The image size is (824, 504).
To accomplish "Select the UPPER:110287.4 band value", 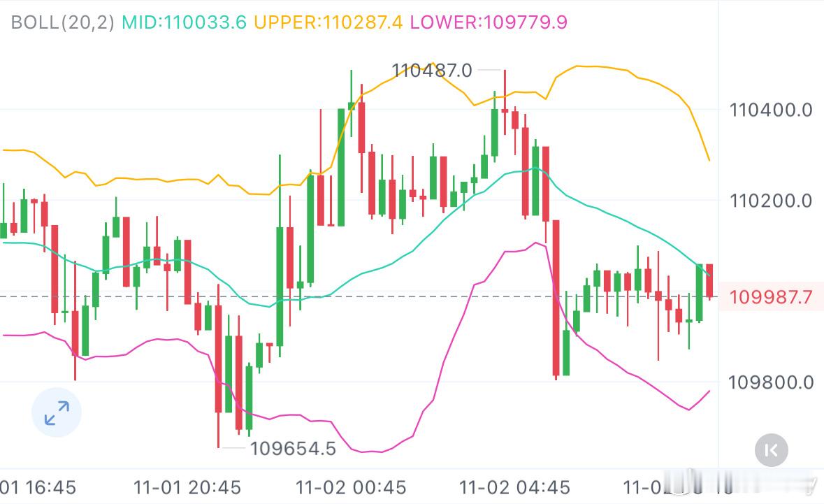I will point(327,23).
